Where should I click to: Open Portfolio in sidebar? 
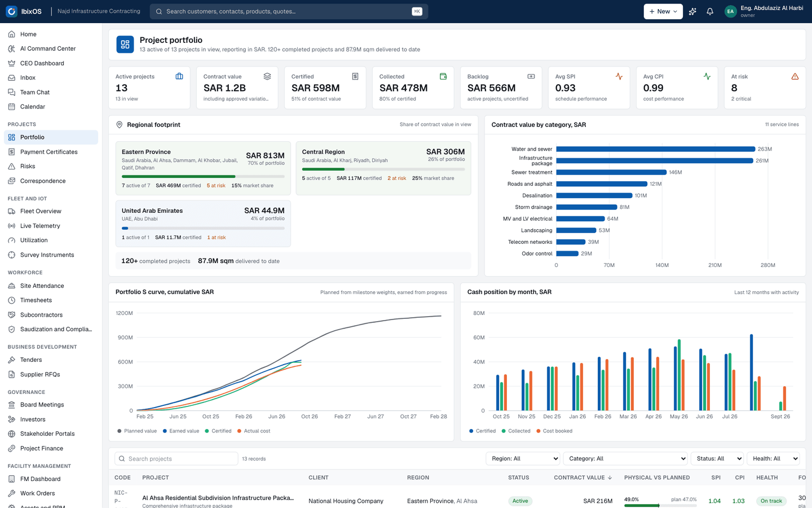click(x=51, y=137)
